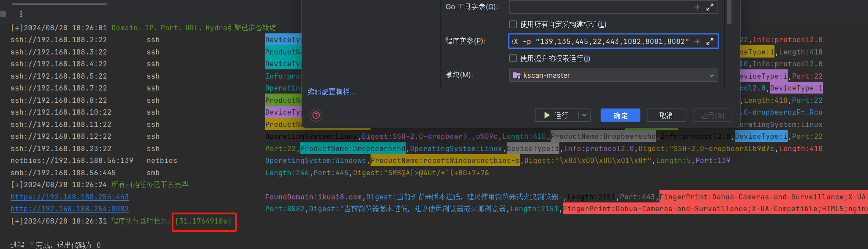Click the module (模块) label
Screen dimensions: 868x249
coord(459,75)
